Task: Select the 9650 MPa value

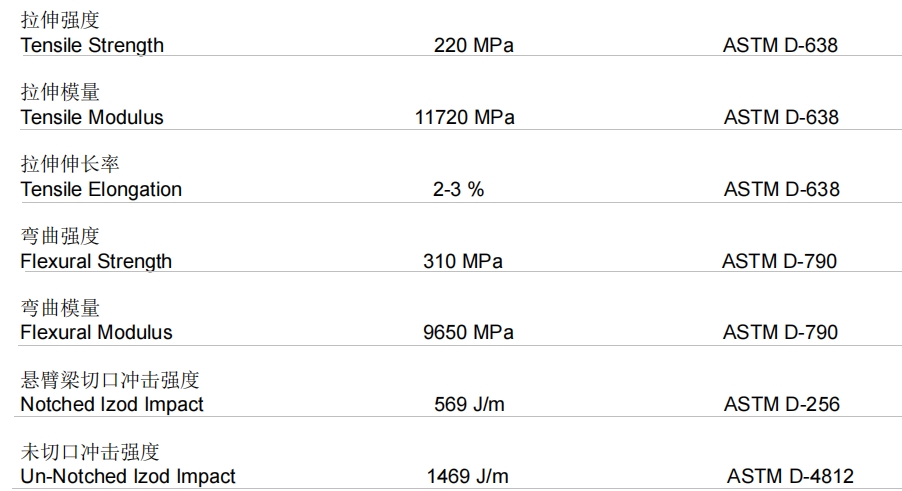Action: pos(468,332)
